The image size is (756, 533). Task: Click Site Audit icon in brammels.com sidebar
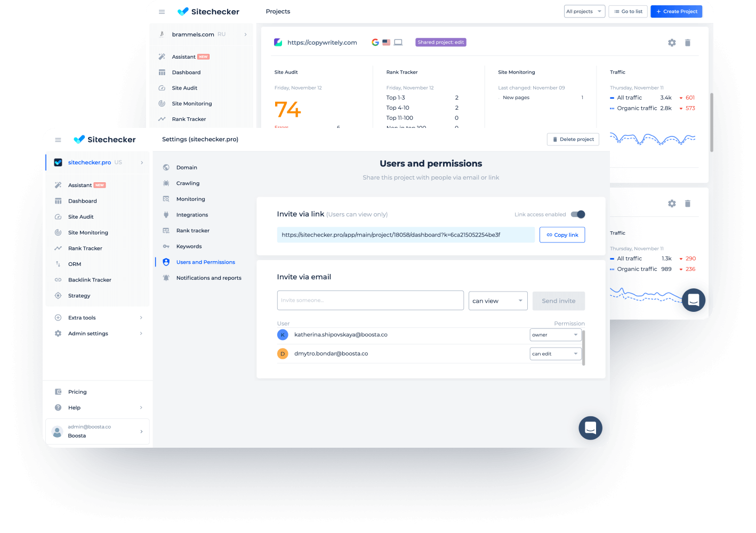pyautogui.click(x=162, y=88)
